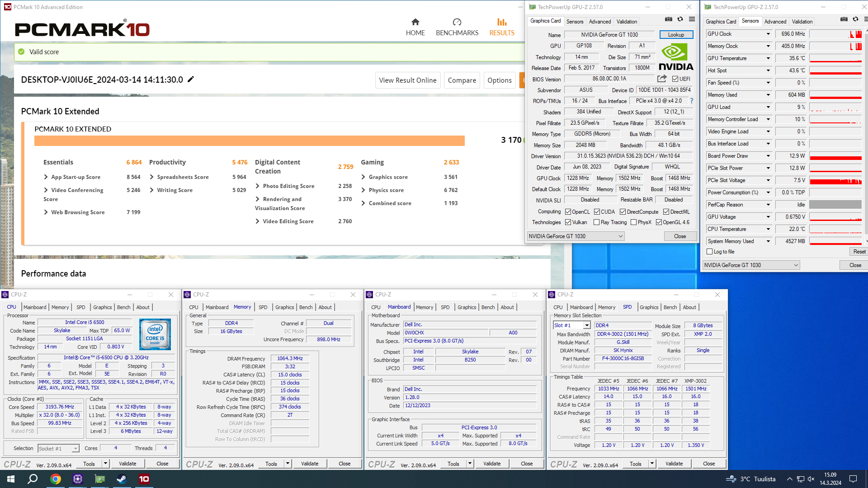Edit the result name with pencil icon
The image size is (868, 488).
(191, 80)
